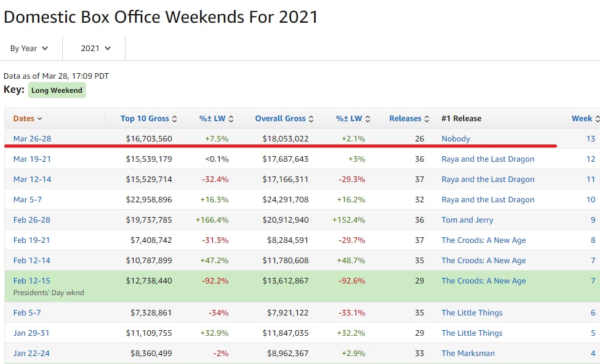Select week number 12 link
This screenshot has height=364, width=600.
tap(591, 159)
